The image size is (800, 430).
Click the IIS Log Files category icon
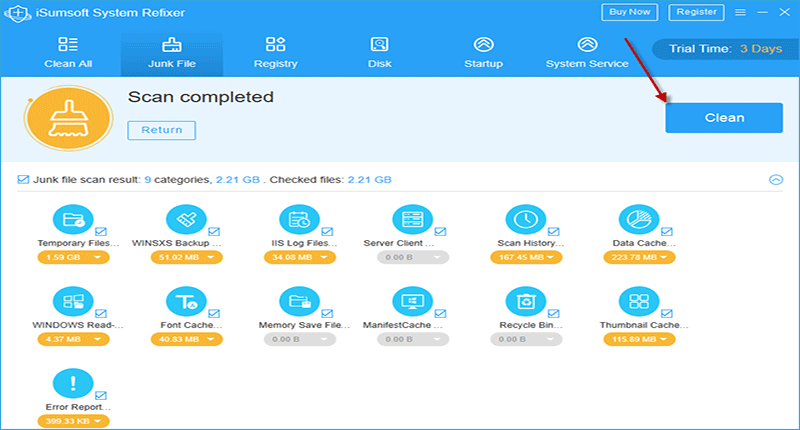[x=299, y=219]
